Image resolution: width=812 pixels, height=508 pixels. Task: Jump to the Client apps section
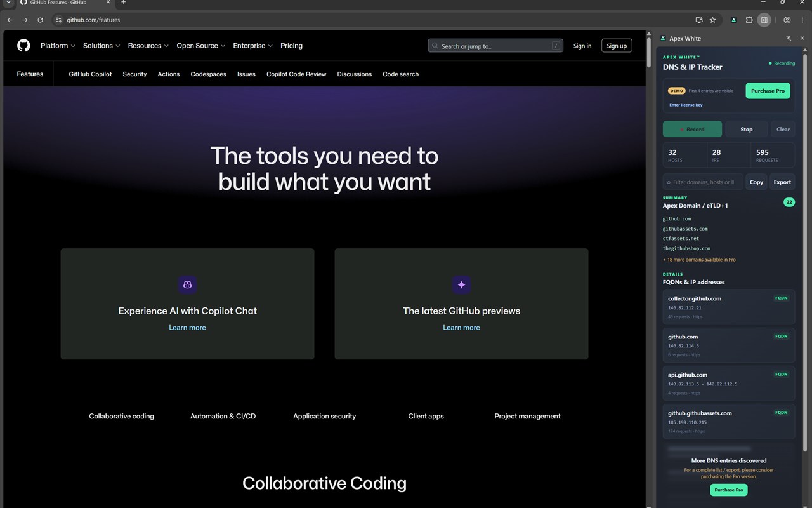pos(426,417)
